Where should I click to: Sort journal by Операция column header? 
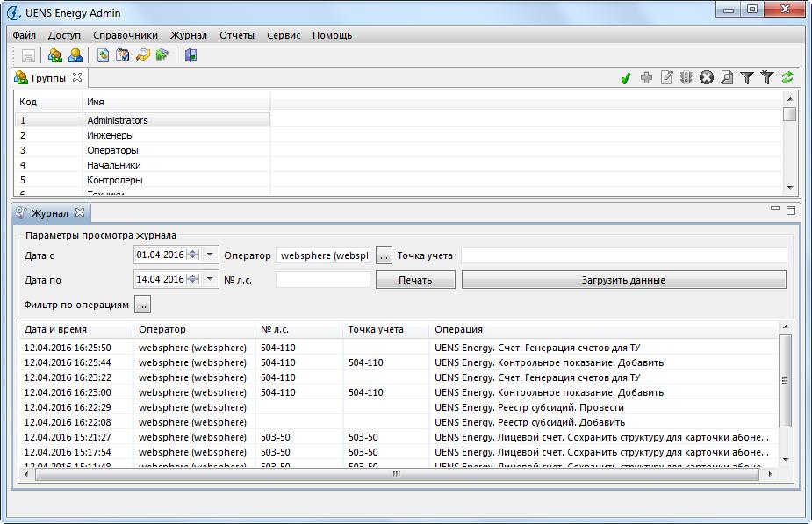603,329
